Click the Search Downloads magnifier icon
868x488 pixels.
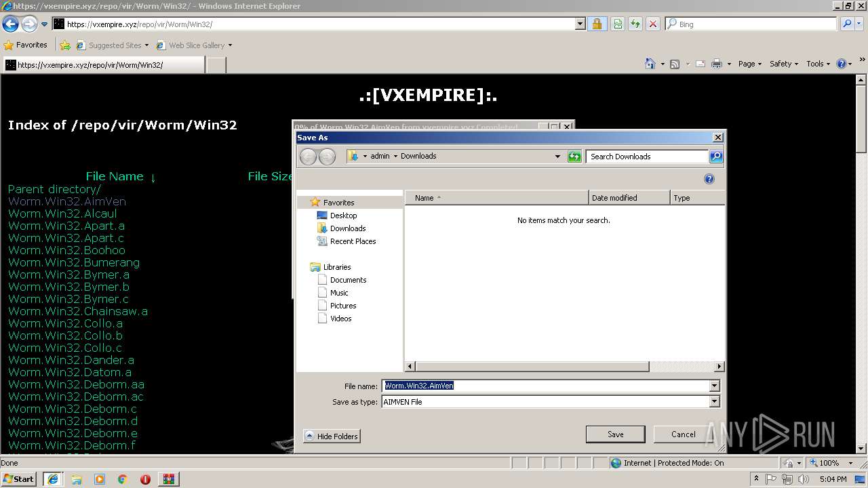(x=716, y=157)
